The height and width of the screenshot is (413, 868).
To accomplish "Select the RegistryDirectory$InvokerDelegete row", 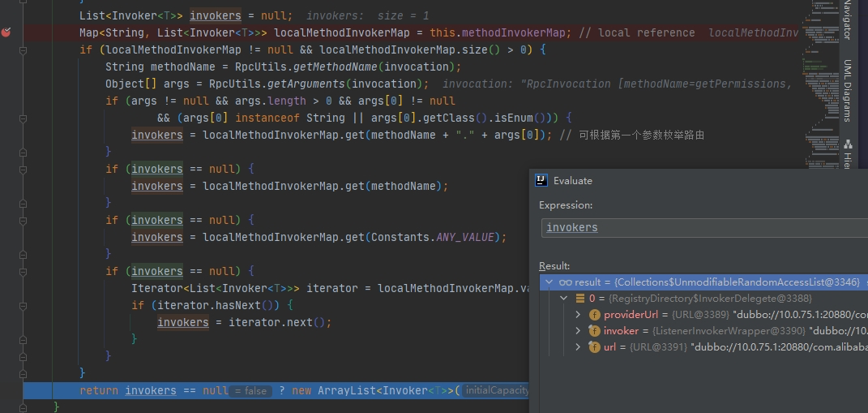I will (x=703, y=299).
